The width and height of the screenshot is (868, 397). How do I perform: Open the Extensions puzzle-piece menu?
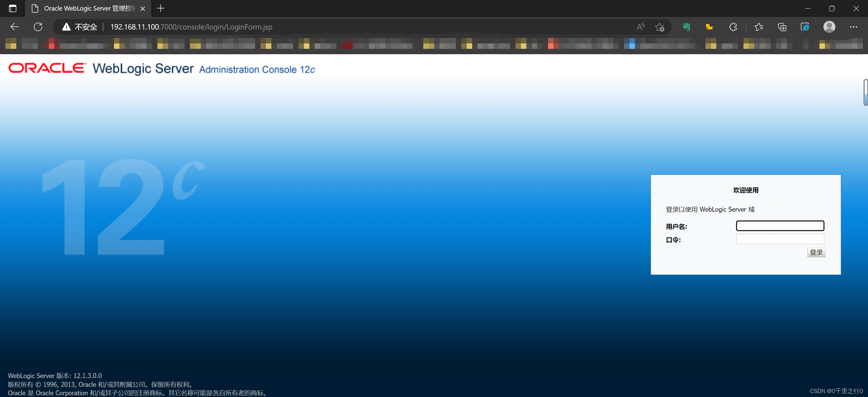pyautogui.click(x=733, y=27)
